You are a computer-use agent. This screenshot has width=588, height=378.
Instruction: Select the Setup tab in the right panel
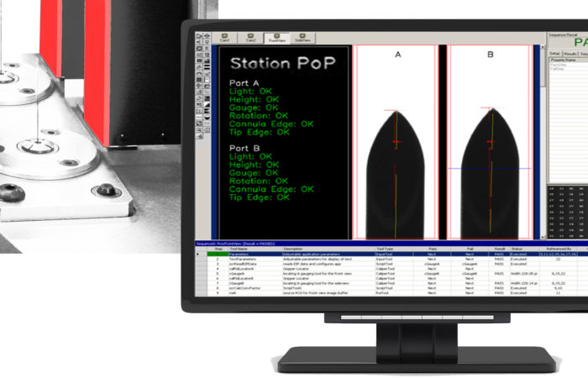point(554,52)
